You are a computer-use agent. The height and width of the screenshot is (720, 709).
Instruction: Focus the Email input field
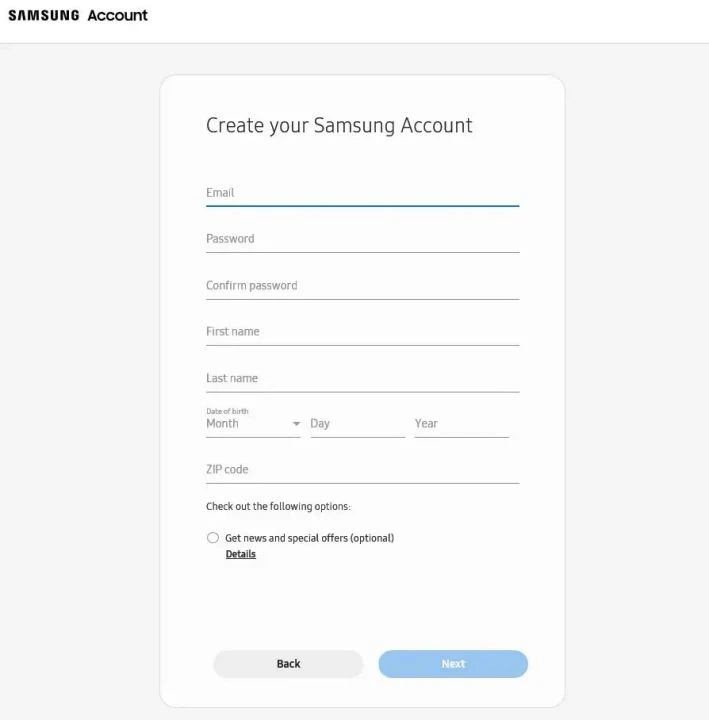coord(362,193)
